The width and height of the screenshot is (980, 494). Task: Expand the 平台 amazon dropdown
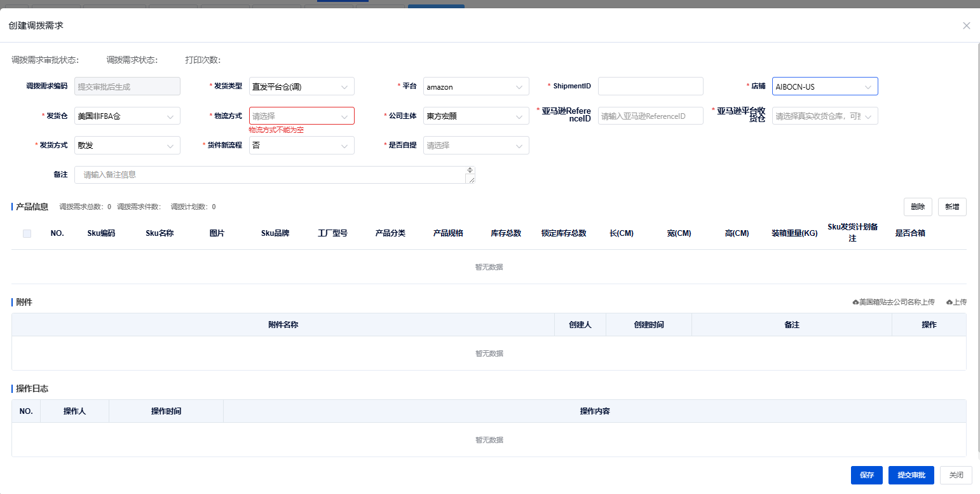coord(475,86)
